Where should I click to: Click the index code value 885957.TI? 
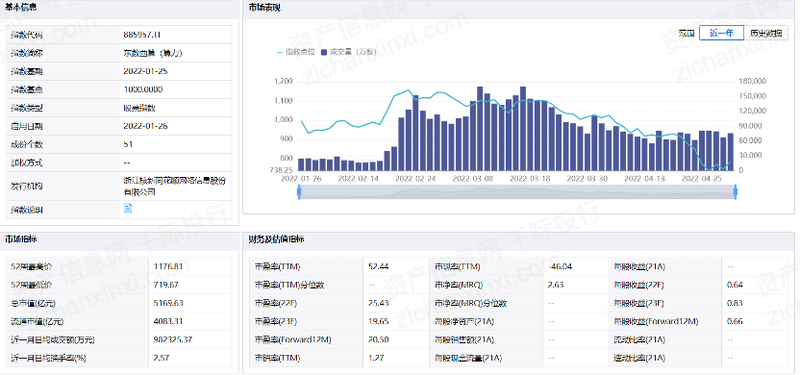(x=142, y=35)
